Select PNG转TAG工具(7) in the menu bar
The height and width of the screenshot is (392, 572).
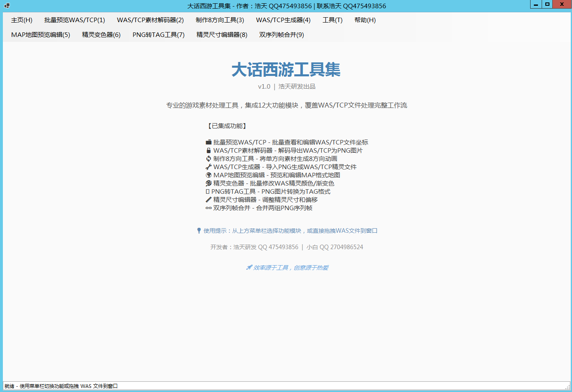click(x=158, y=35)
